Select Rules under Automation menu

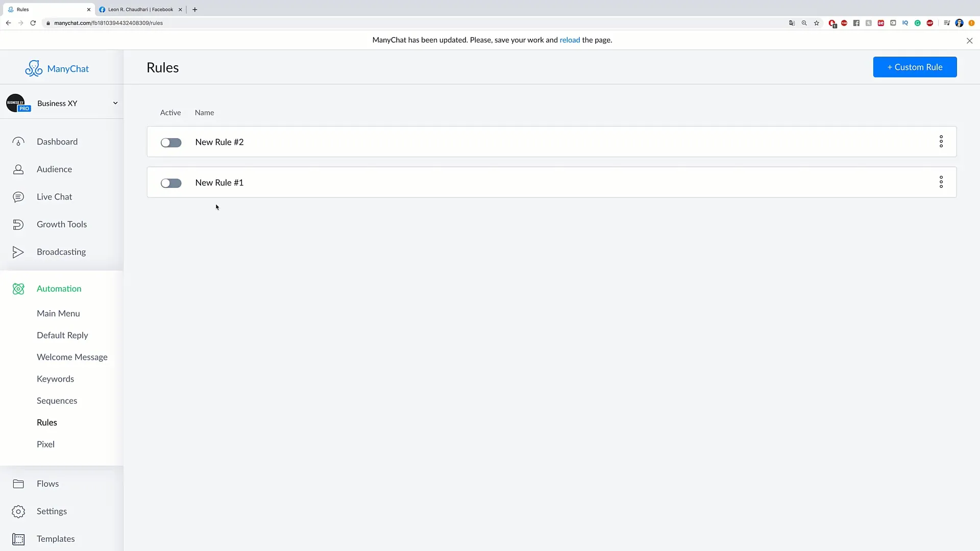click(x=46, y=422)
